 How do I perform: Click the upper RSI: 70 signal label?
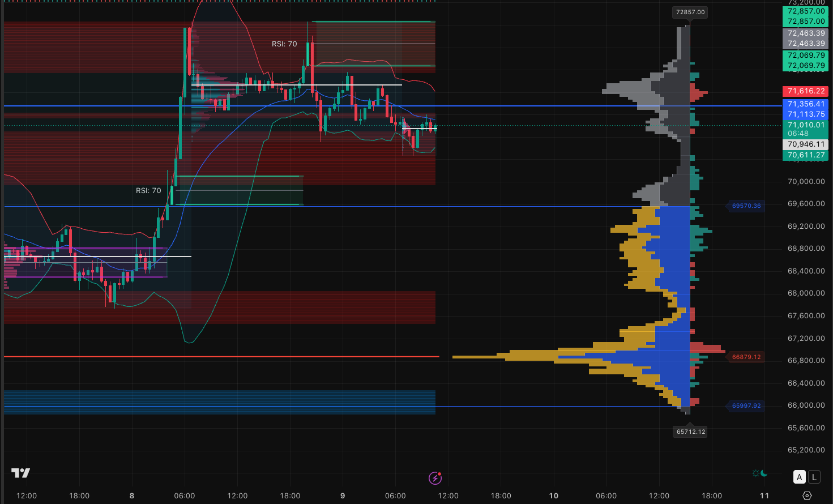[x=284, y=44]
